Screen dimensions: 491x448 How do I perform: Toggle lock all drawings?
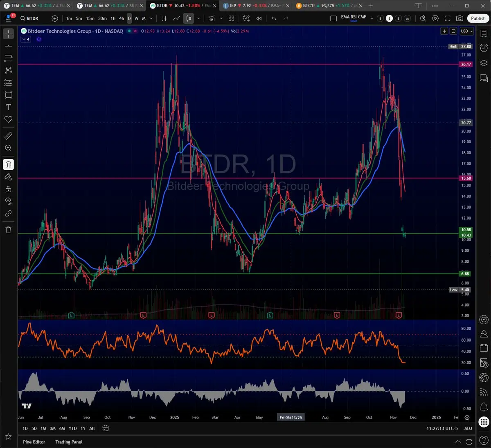8,189
